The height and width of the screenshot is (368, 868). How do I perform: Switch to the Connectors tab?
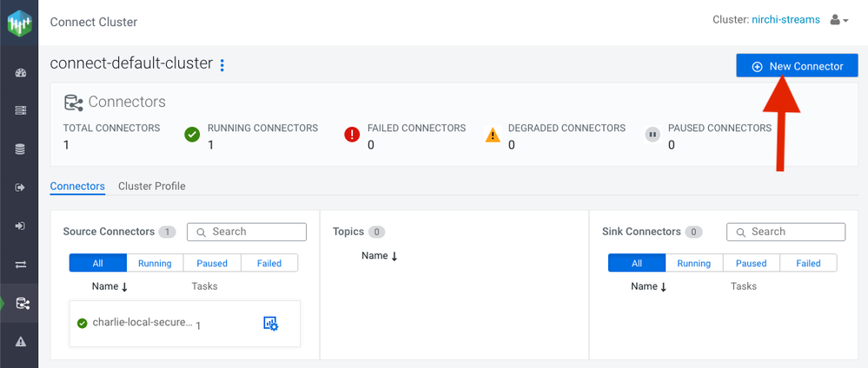[77, 187]
